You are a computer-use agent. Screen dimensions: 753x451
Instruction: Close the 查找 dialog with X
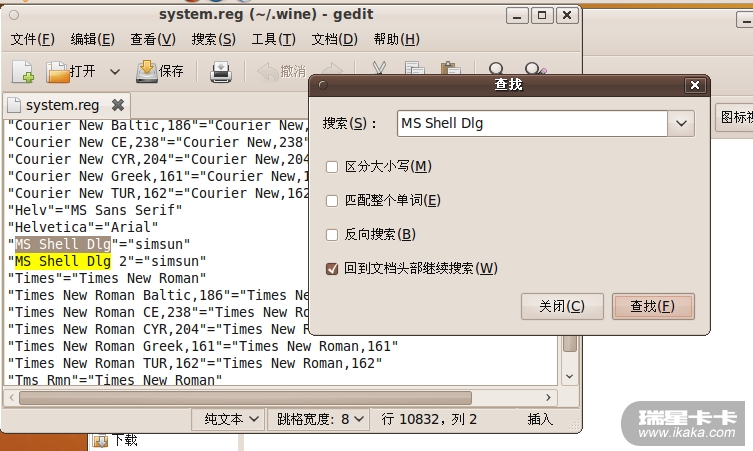pyautogui.click(x=694, y=85)
